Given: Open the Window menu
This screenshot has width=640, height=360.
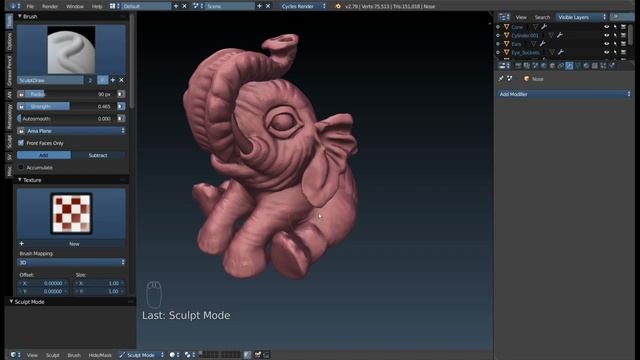Looking at the screenshot, I should click(75, 6).
